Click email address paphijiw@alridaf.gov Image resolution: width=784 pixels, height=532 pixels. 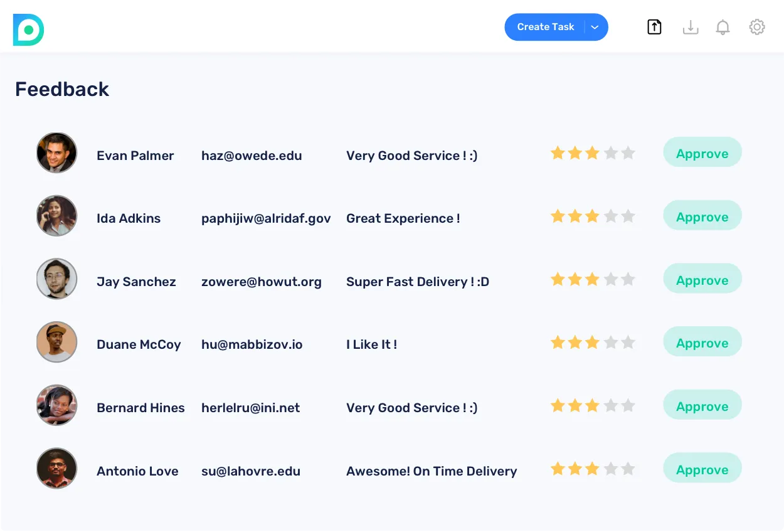[266, 218]
